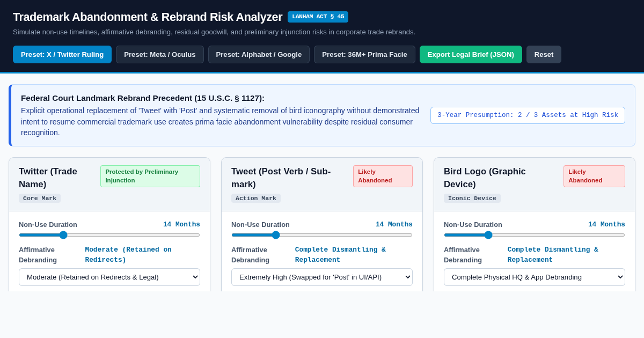Viewport: 644px width, 338px height.
Task: Click 'Twitter (Trade Name)' card title
Action: tap(48, 178)
